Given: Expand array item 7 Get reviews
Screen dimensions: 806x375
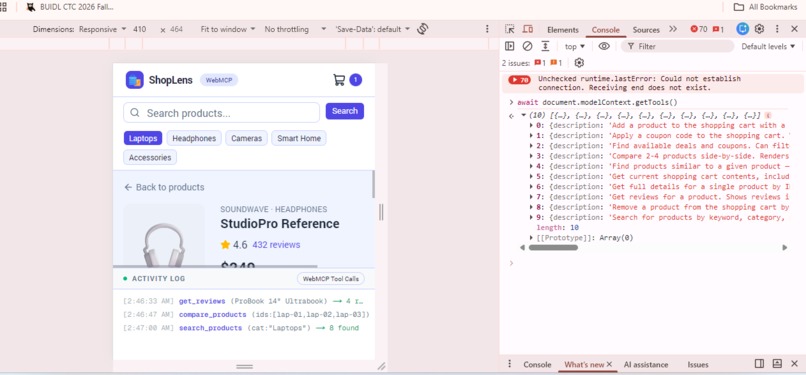Looking at the screenshot, I should pos(532,197).
